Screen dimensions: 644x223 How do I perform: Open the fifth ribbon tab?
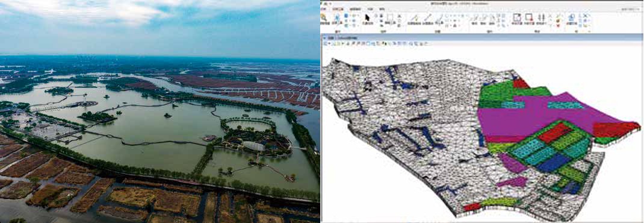tap(382, 9)
